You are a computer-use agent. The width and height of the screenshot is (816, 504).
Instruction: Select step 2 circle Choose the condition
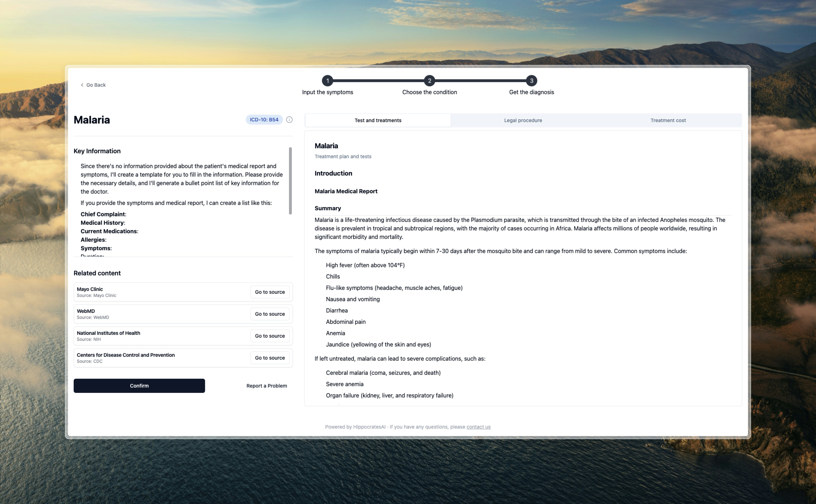[429, 81]
